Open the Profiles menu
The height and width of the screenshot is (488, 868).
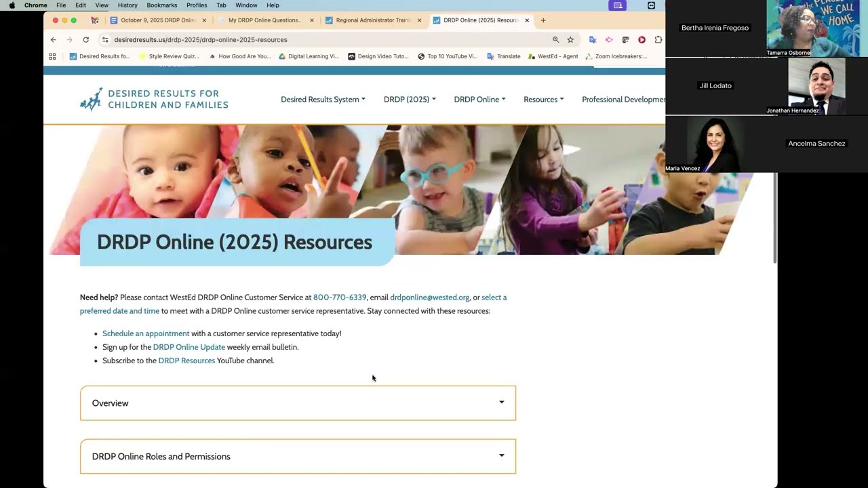[x=197, y=5]
